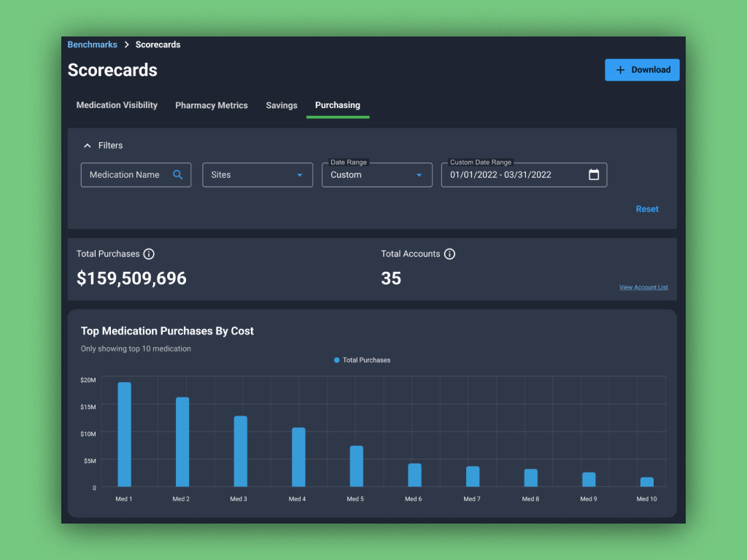Image resolution: width=747 pixels, height=560 pixels.
Task: Click the Med 6 bar in chart
Action: click(x=414, y=475)
